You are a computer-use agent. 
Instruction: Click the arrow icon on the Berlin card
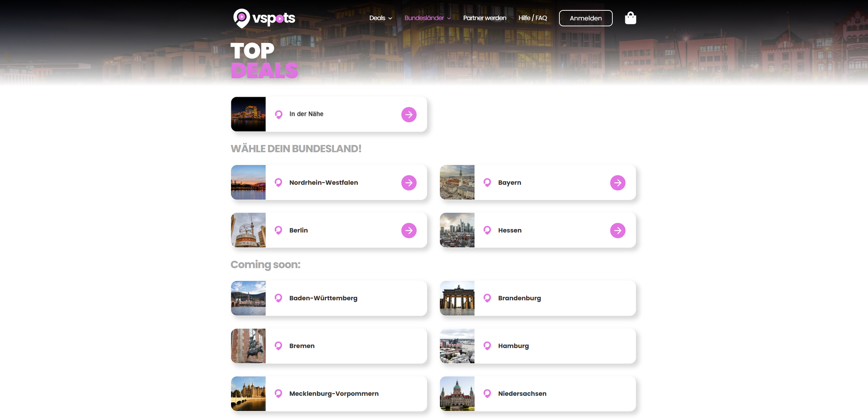point(409,230)
